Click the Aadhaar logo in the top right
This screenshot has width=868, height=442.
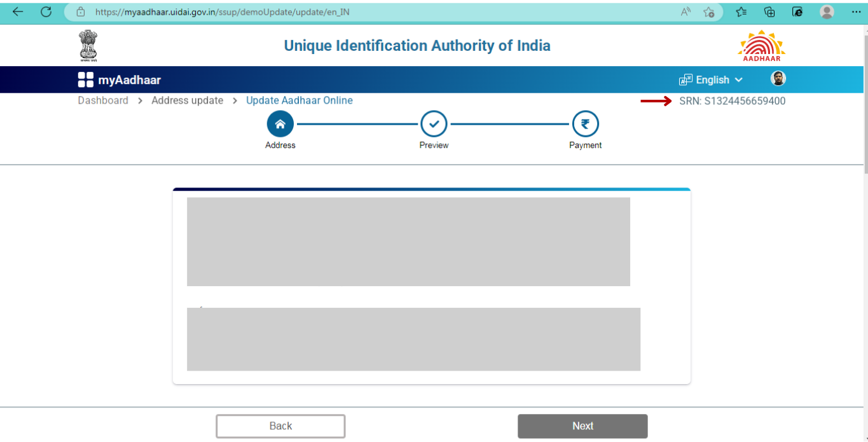(x=761, y=45)
